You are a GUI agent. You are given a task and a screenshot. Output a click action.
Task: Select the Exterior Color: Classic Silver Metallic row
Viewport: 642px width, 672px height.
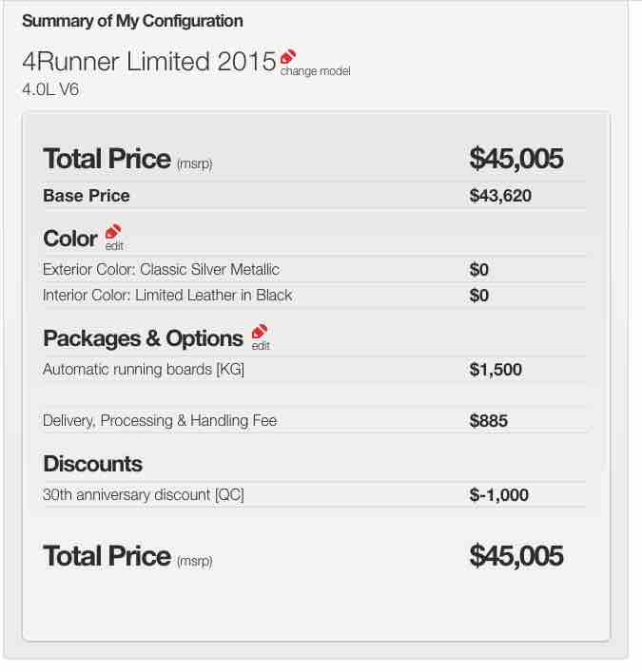(x=314, y=270)
